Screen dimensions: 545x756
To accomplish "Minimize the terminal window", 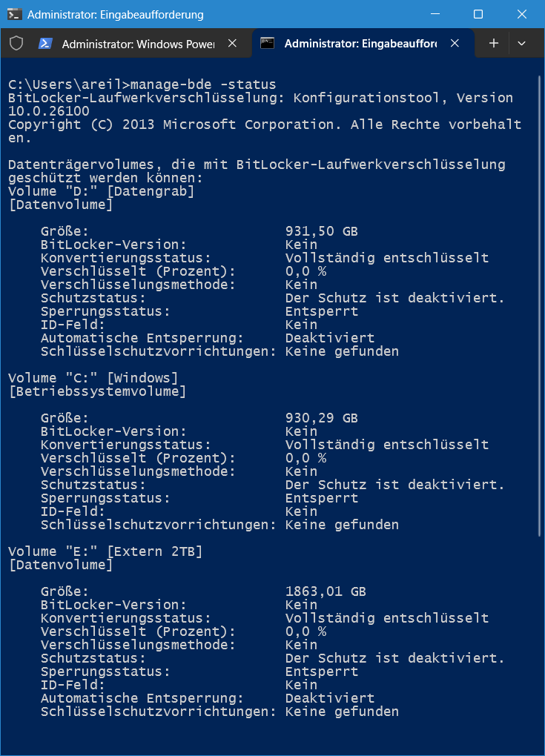I will [435, 14].
